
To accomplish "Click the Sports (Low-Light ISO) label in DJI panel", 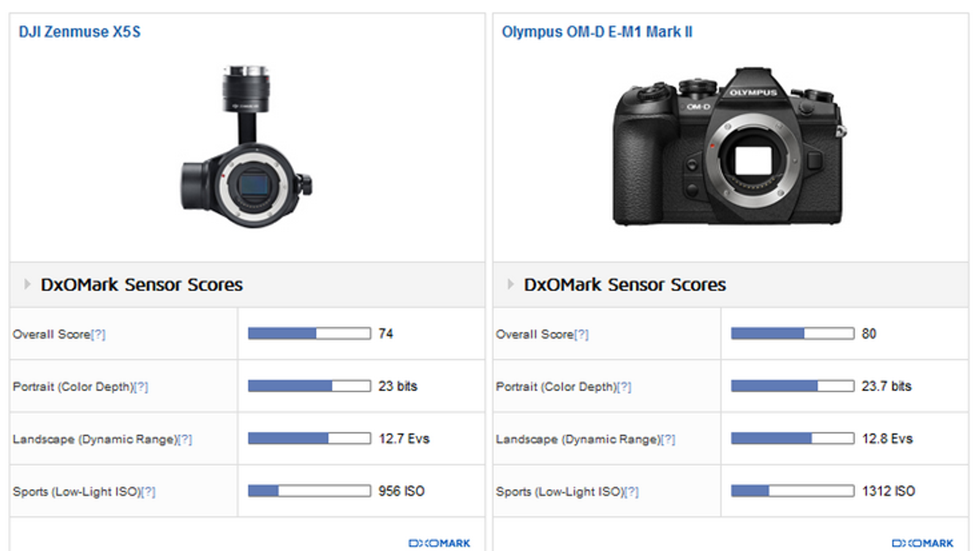I will (77, 492).
